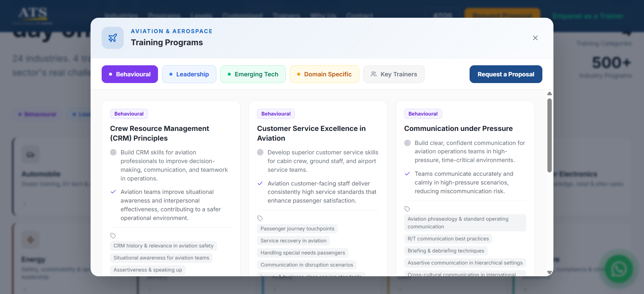Click the 'Service recovery in aviation' tag

293,241
